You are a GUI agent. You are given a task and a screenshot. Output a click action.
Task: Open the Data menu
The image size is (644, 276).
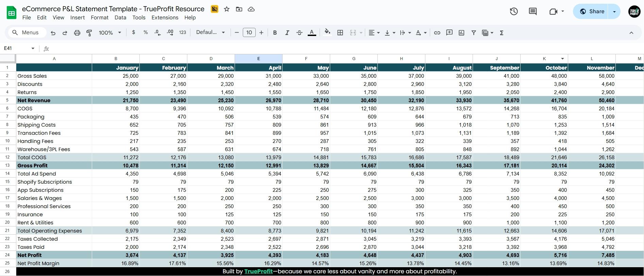[120, 18]
